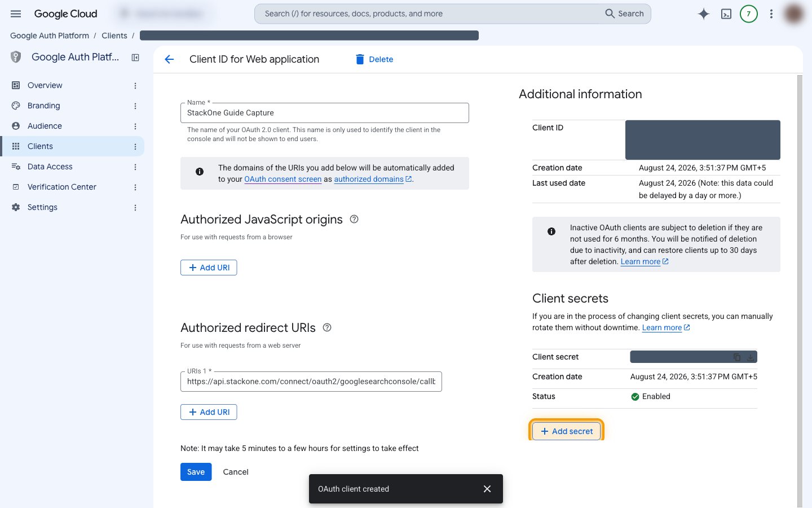Screen dimensions: 812x508
Task: Cancel editing the client
Action: tap(236, 472)
